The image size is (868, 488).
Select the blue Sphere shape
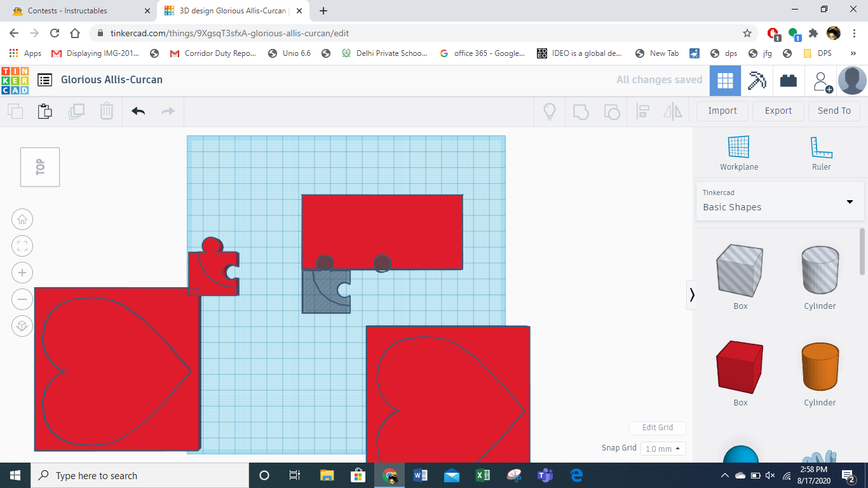[x=741, y=454]
